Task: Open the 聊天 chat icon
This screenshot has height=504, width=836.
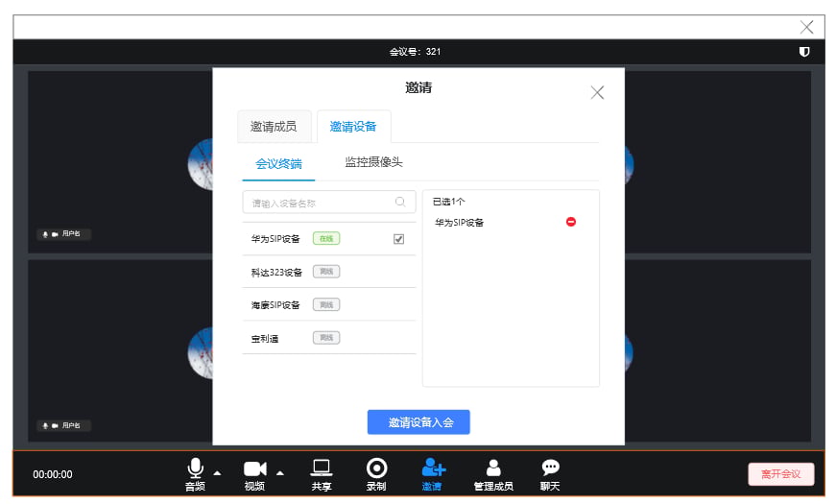Action: pyautogui.click(x=550, y=468)
